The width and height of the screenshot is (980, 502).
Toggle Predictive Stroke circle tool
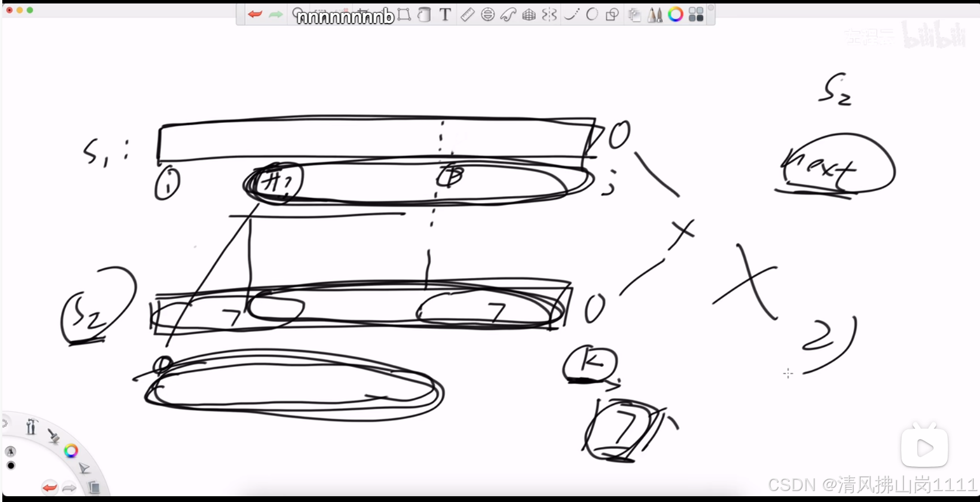point(592,14)
